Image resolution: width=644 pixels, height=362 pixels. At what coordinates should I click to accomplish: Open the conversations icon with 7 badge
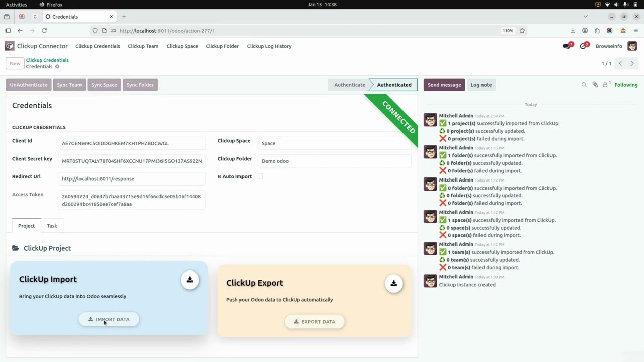(x=568, y=46)
